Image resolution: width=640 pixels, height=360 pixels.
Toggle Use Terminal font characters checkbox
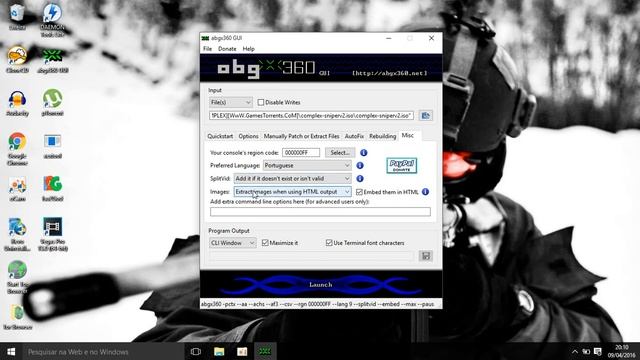click(329, 243)
